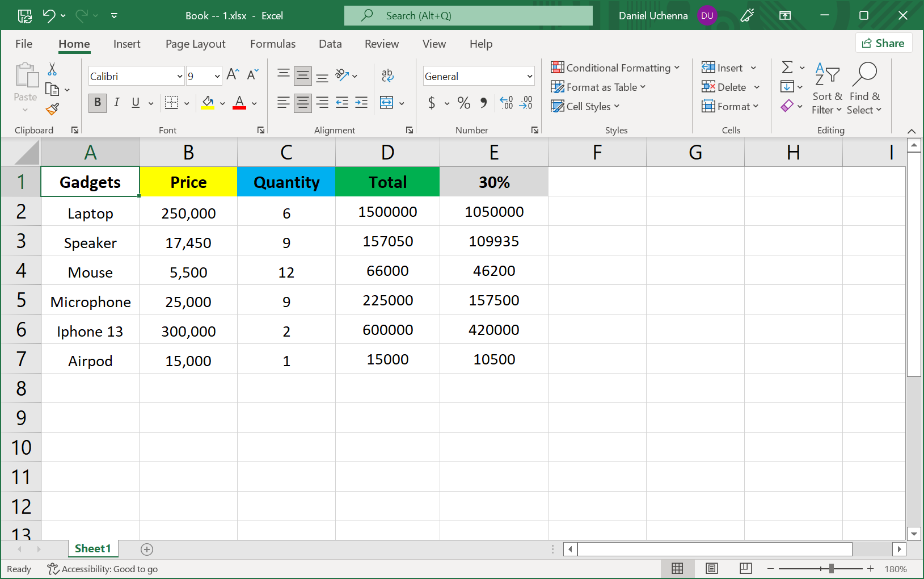The width and height of the screenshot is (924, 579).
Task: Open the Number Format dropdown showing General
Action: click(478, 75)
